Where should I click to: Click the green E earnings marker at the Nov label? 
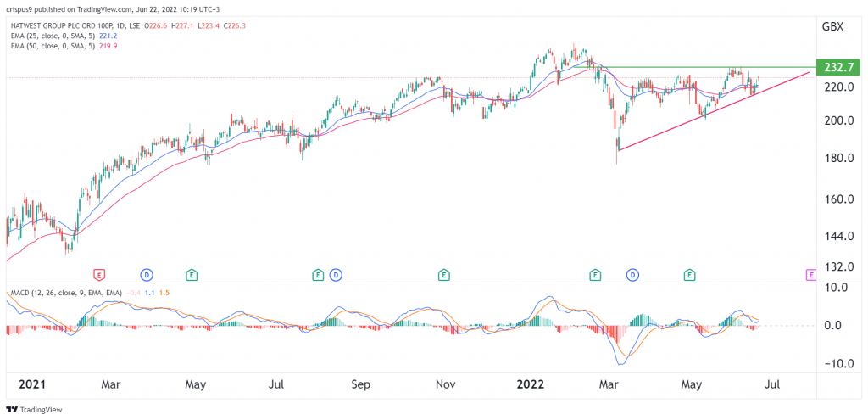pos(443,274)
